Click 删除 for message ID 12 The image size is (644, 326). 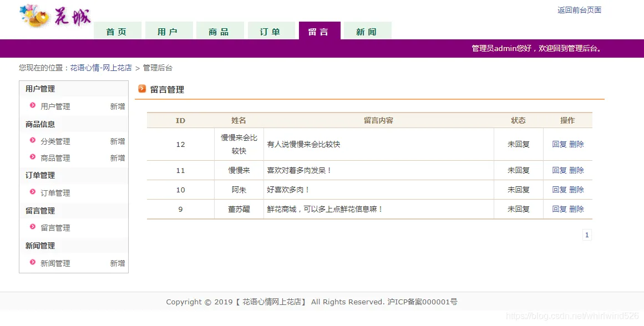pyautogui.click(x=577, y=144)
